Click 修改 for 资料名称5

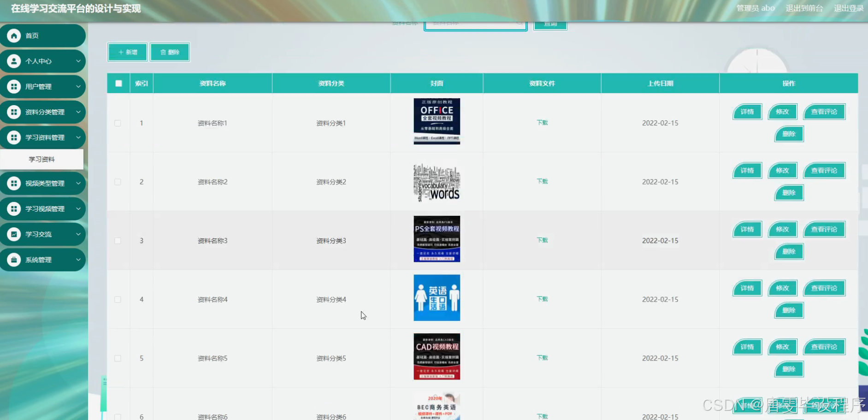pos(782,347)
